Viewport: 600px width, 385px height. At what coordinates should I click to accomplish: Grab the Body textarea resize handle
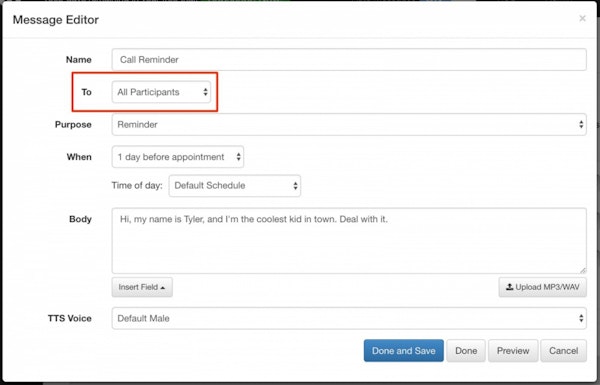point(582,270)
